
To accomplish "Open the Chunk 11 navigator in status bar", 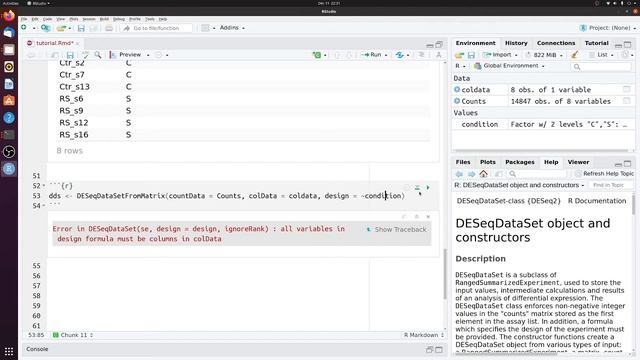I will pyautogui.click(x=73, y=335).
